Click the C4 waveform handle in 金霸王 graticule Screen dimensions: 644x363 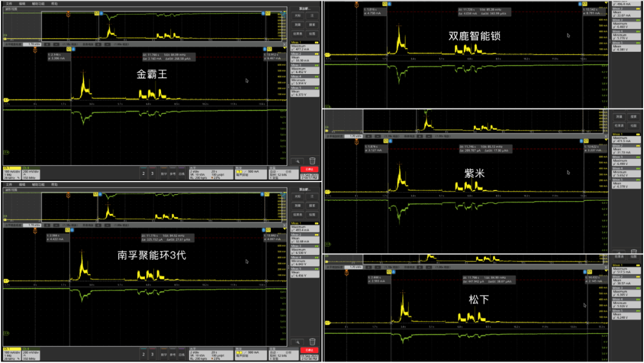coord(6,152)
